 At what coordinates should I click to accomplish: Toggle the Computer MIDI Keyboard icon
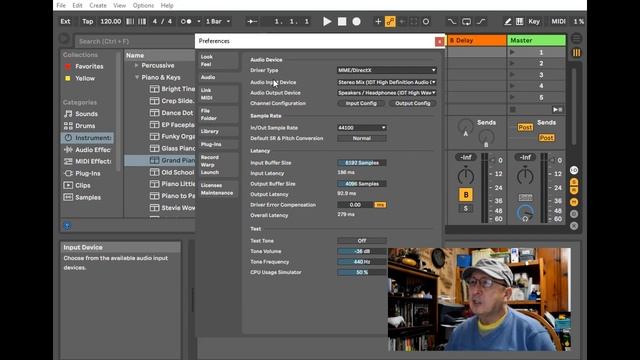[520, 21]
